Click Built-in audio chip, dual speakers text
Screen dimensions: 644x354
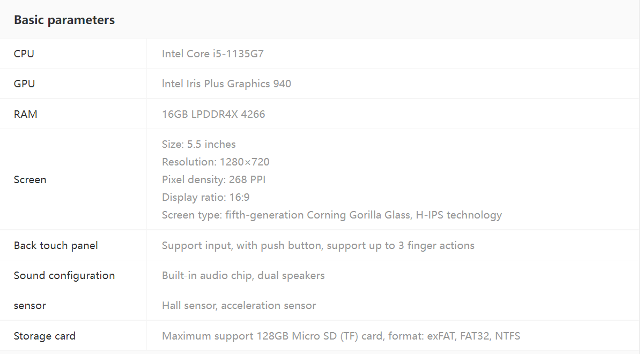click(243, 275)
